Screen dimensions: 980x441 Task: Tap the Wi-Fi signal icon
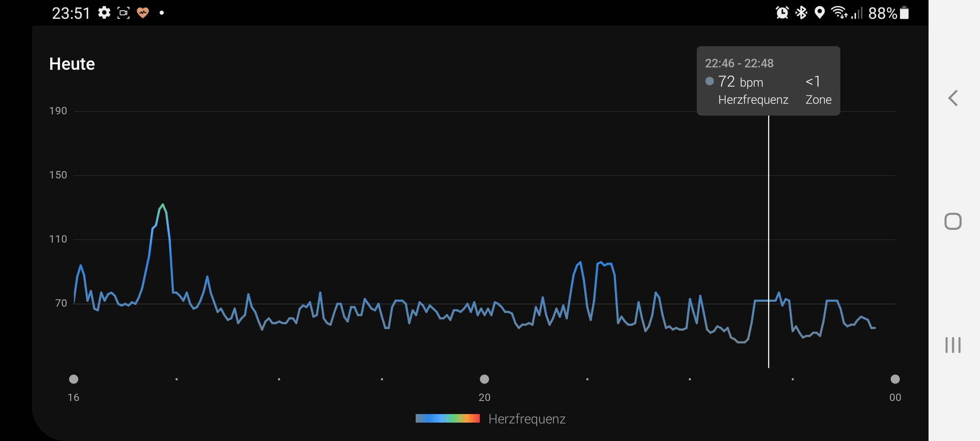click(839, 13)
